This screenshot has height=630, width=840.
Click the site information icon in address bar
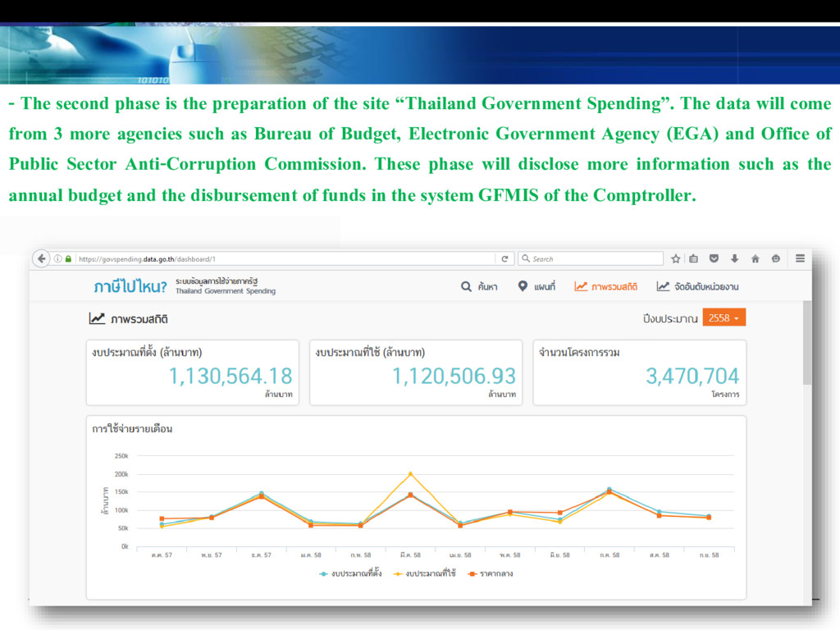[x=58, y=258]
